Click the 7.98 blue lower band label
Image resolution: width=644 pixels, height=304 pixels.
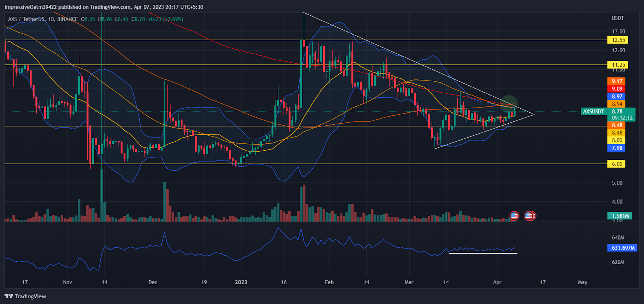point(616,148)
